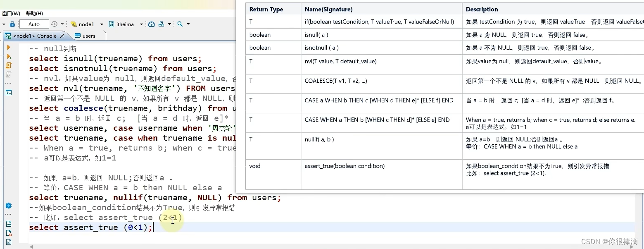
Task: Click the comment '-- a可以是表达式, 如1=1'
Action: pos(73,158)
